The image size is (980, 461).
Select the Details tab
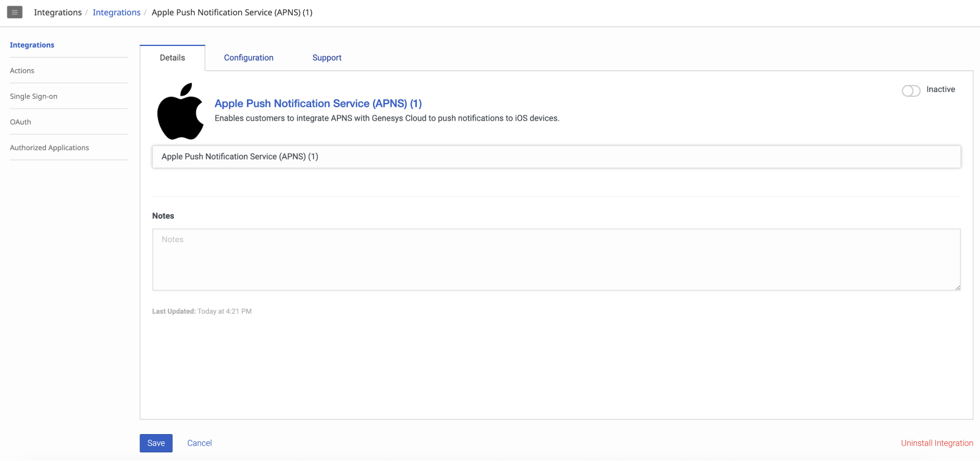(x=172, y=58)
